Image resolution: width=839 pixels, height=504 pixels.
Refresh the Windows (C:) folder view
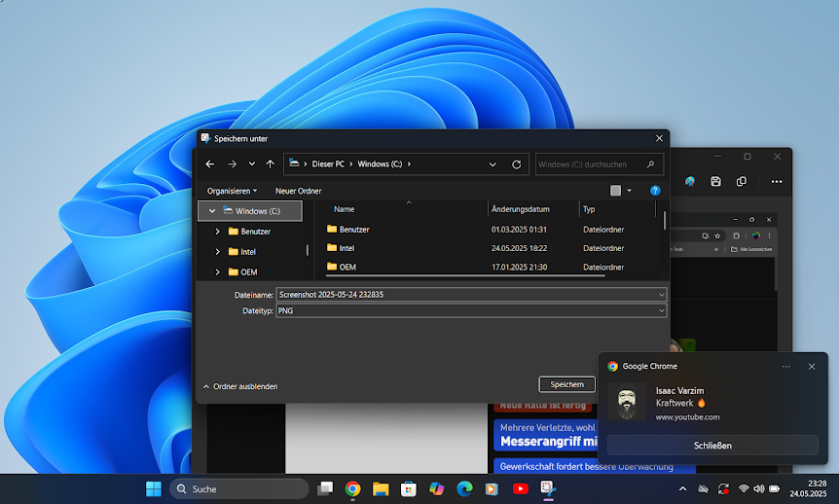click(517, 164)
